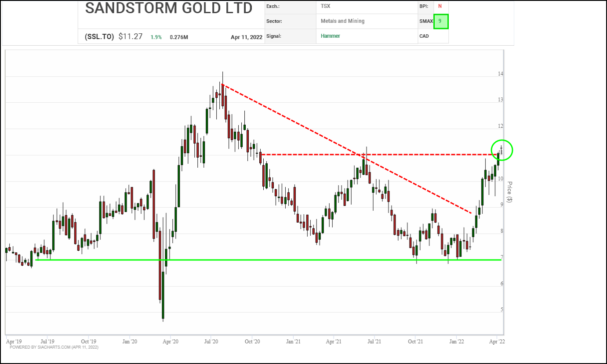Click the 12 price axis label
This screenshot has width=607, height=364.
[501, 126]
